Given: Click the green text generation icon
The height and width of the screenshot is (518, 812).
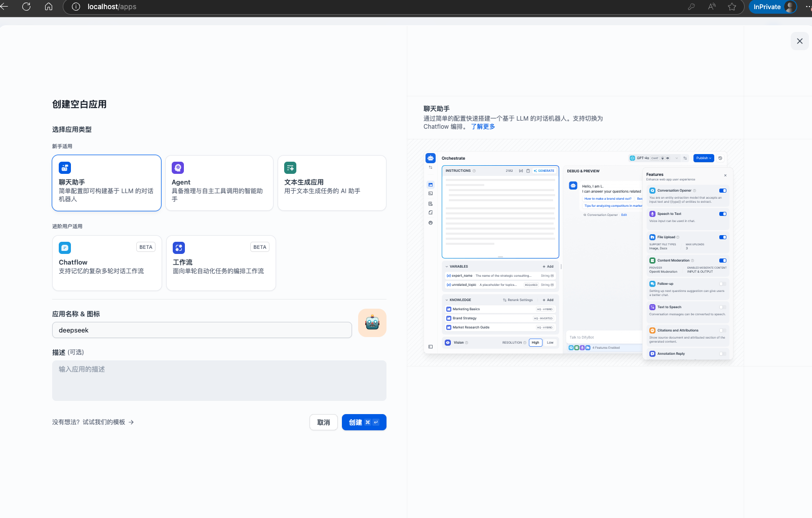Looking at the screenshot, I should tap(290, 168).
